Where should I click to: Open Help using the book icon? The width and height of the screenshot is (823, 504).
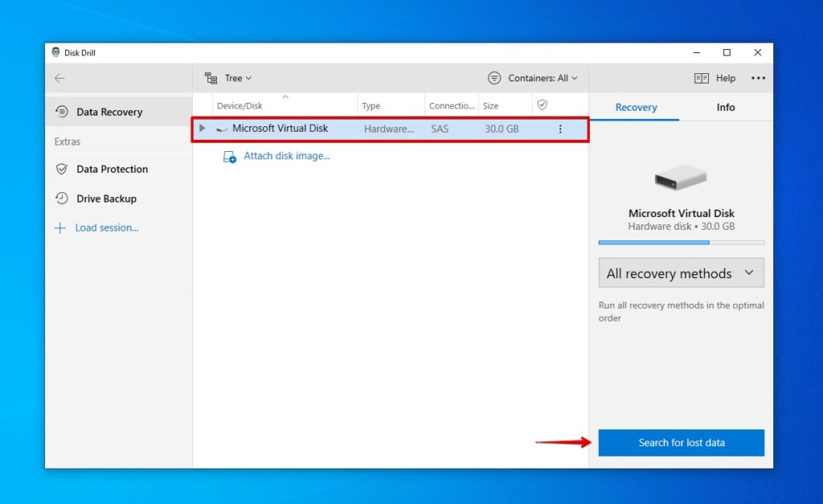pos(701,78)
